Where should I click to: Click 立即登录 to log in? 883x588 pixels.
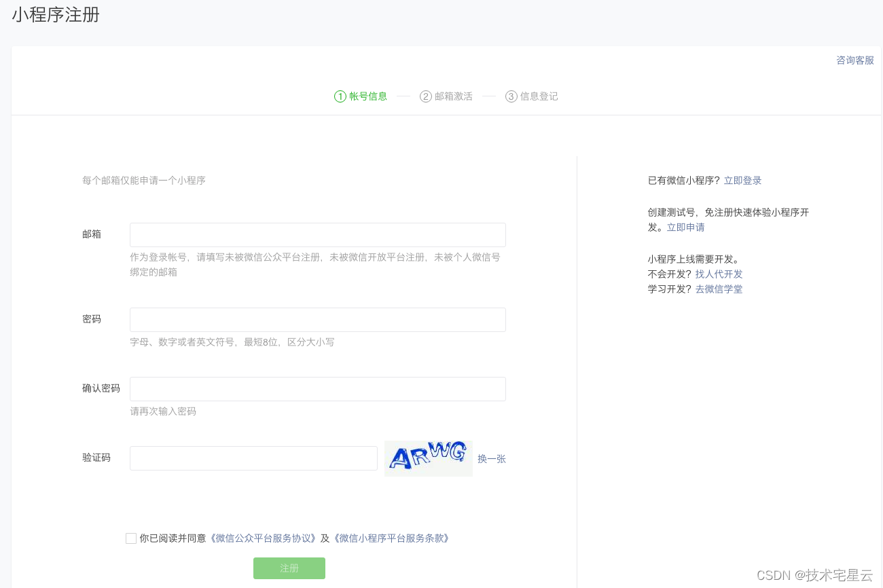click(742, 180)
